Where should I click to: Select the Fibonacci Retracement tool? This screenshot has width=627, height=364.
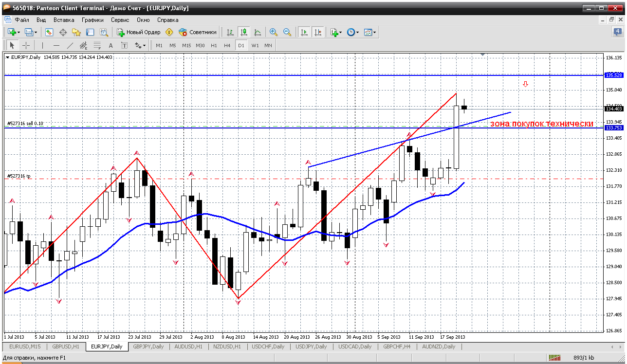click(97, 45)
